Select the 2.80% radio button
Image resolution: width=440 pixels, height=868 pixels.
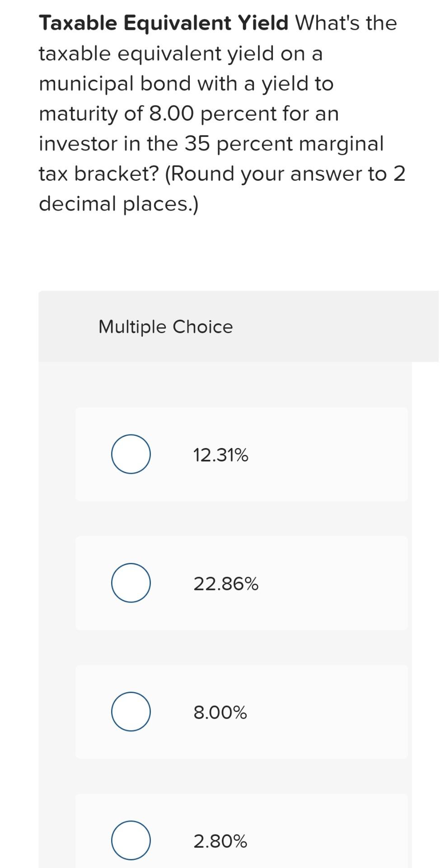(131, 840)
